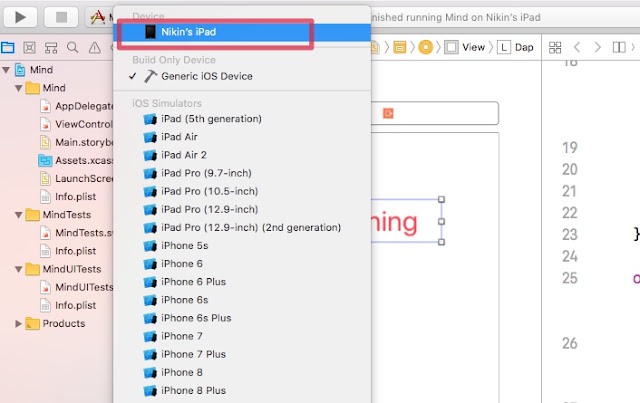
Task: Go back with the left chevron
Action: 577,47
